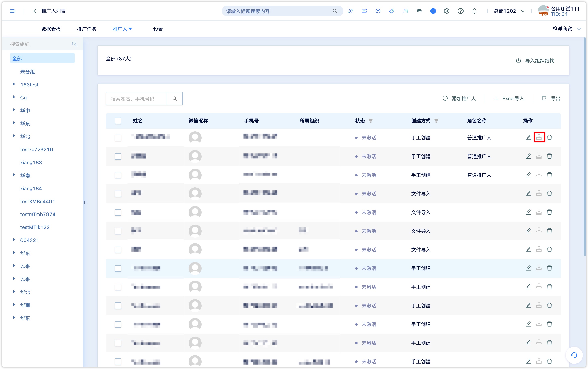The image size is (588, 369).
Task: Click trash icon in third 普通推广人 row
Action: (549, 175)
